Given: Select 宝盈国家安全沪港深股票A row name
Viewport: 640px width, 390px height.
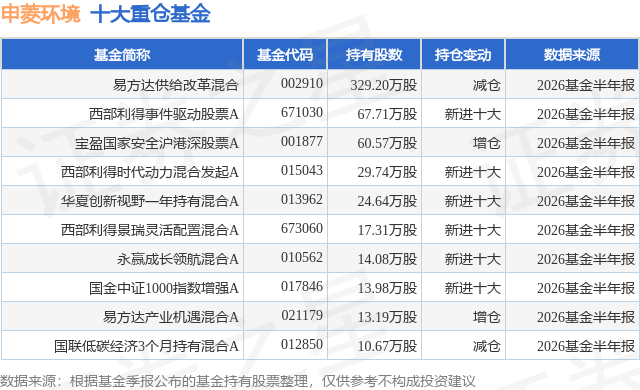Looking at the screenshot, I should [157, 143].
